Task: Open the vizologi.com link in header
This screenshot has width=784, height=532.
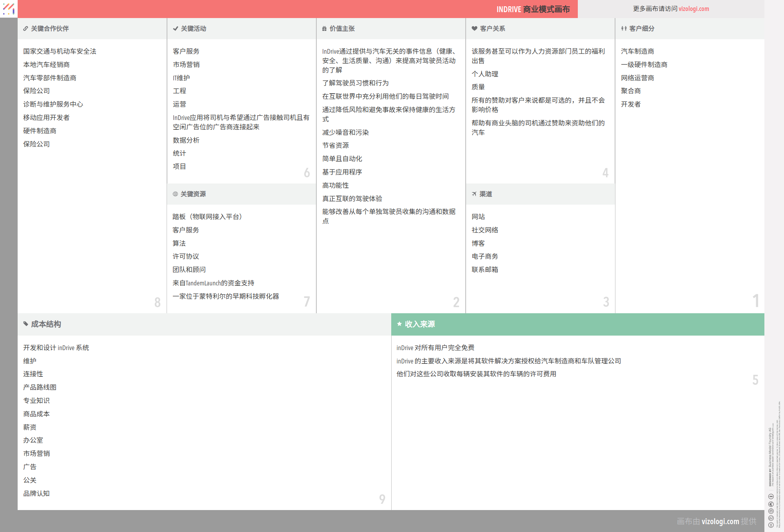Action: (693, 9)
